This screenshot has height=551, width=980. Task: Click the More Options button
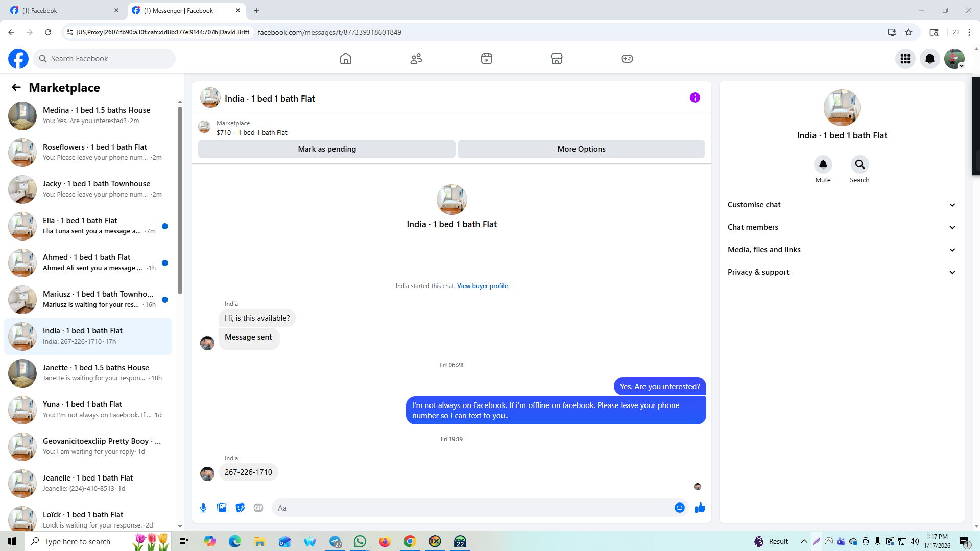581,149
